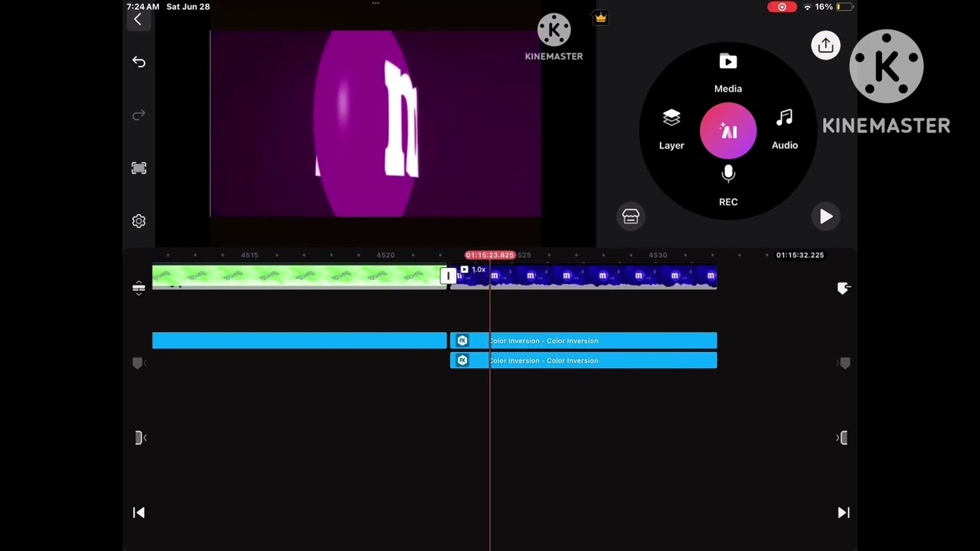The width and height of the screenshot is (980, 551).
Task: Tap the premium crown icon
Action: click(x=601, y=18)
